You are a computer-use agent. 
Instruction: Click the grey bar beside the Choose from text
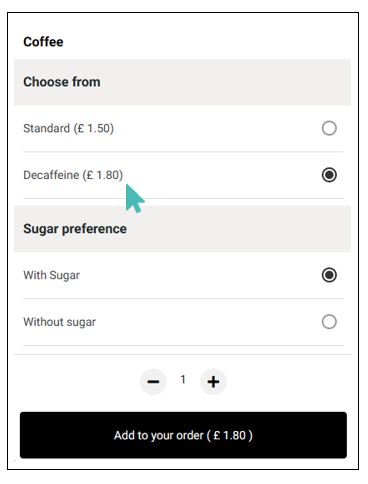point(223,82)
